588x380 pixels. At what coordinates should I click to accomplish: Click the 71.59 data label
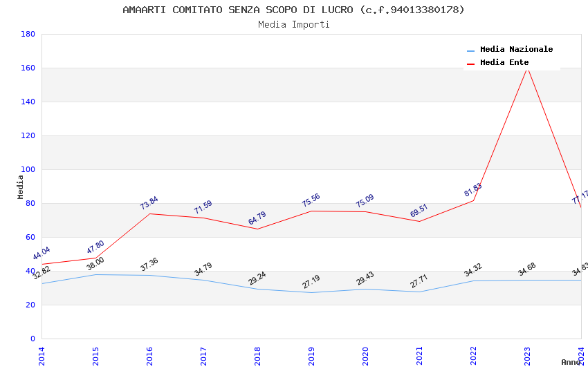203,207
